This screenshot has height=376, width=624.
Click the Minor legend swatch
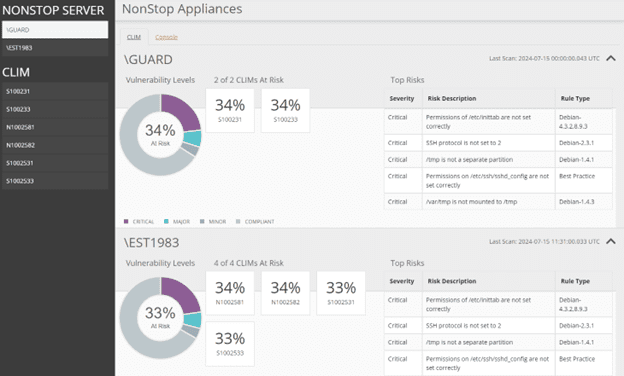202,221
